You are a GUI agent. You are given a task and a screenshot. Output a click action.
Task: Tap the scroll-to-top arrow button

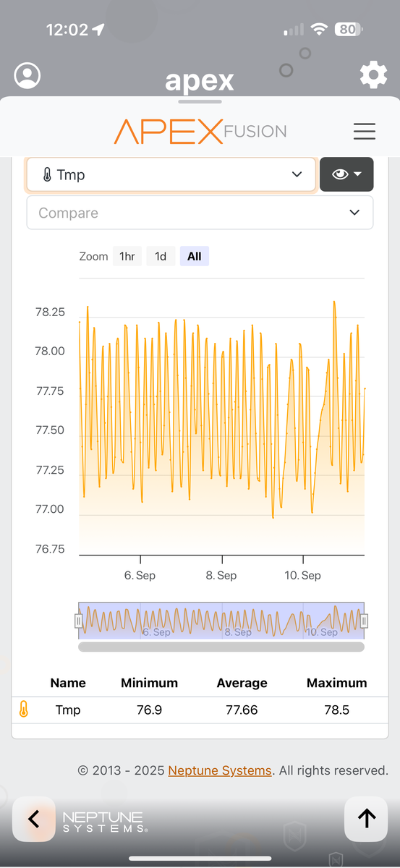click(367, 819)
